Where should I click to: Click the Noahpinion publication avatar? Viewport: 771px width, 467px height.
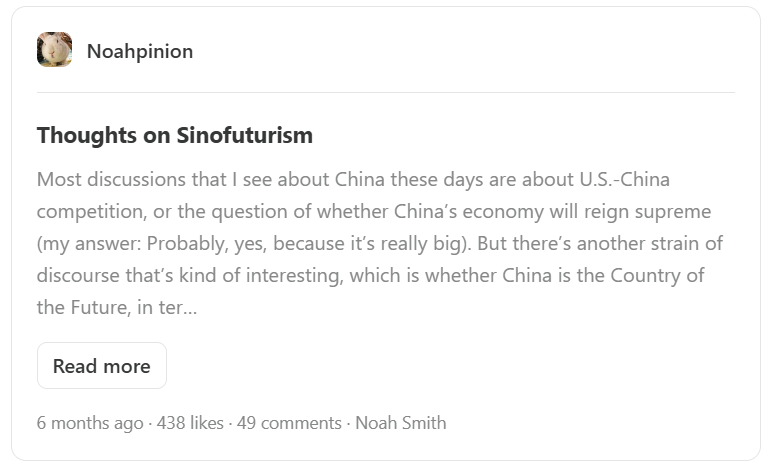point(54,51)
